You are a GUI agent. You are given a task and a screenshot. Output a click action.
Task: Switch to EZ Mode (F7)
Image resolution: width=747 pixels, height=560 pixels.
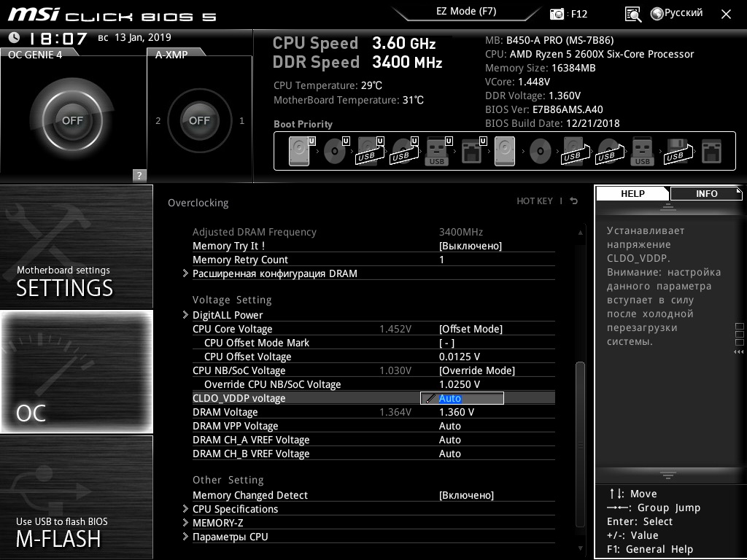[x=466, y=12]
